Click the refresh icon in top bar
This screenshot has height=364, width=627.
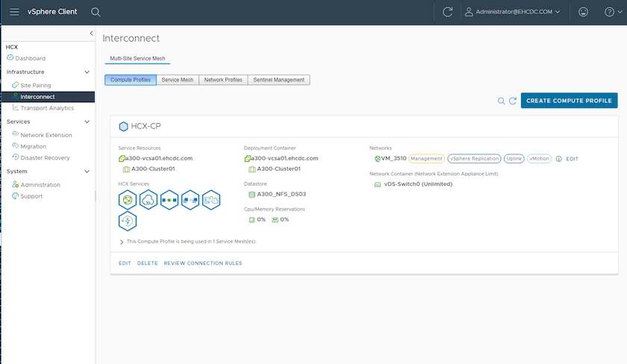(448, 12)
